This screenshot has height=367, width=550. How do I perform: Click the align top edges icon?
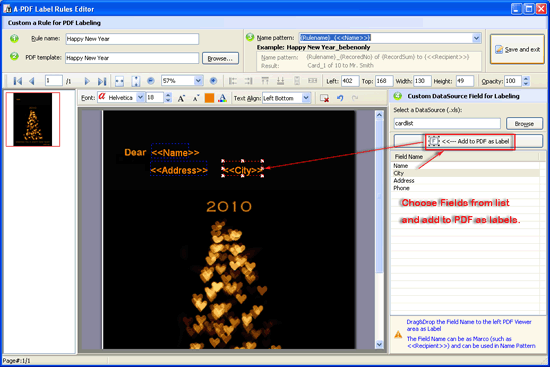pos(265,81)
